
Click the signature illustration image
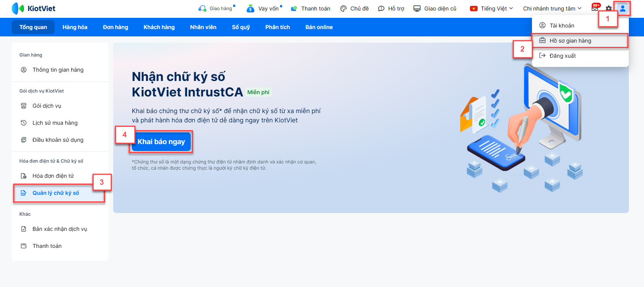pos(522,128)
